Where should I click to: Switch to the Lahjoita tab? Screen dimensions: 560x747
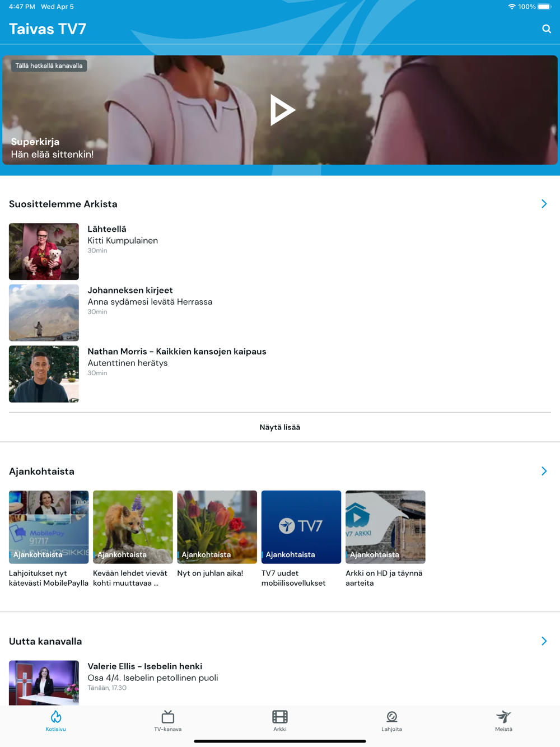(392, 721)
